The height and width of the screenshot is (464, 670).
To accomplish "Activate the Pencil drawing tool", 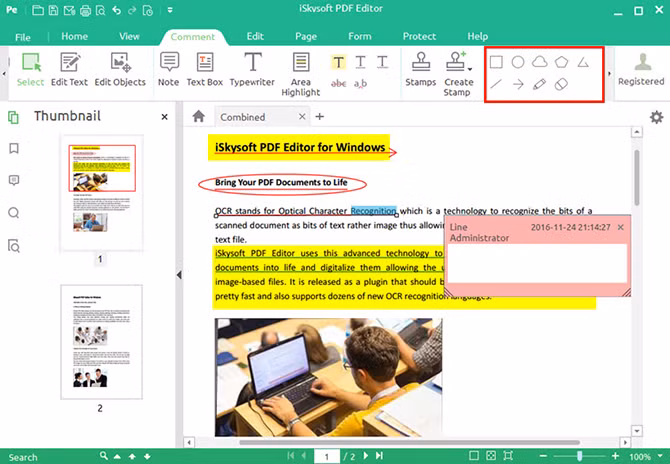I will pos(540,84).
